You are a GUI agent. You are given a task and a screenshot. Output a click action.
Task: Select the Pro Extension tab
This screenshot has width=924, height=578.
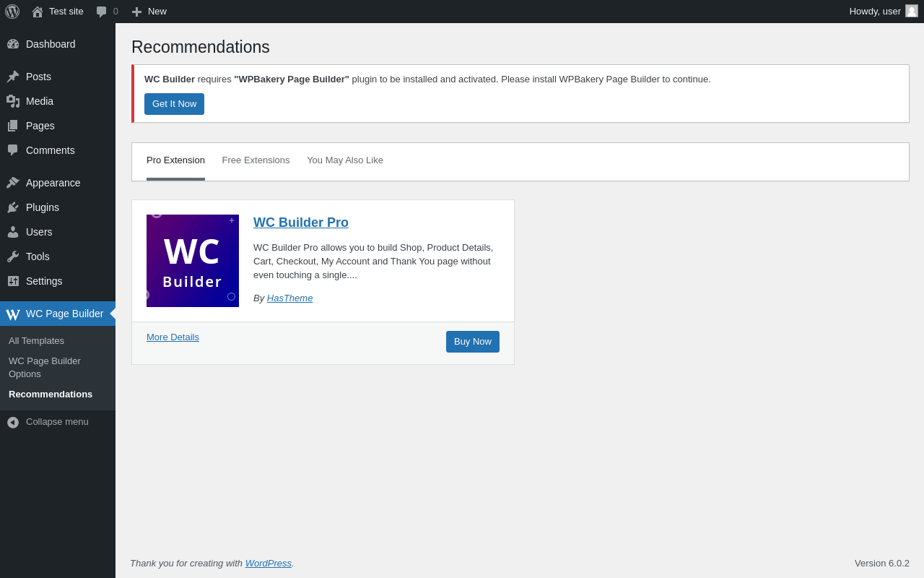coord(175,160)
